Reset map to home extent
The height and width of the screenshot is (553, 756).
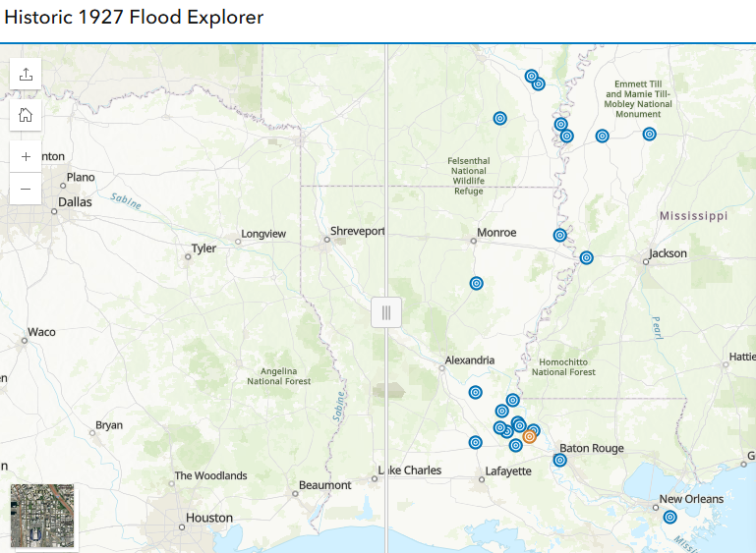[x=26, y=115]
